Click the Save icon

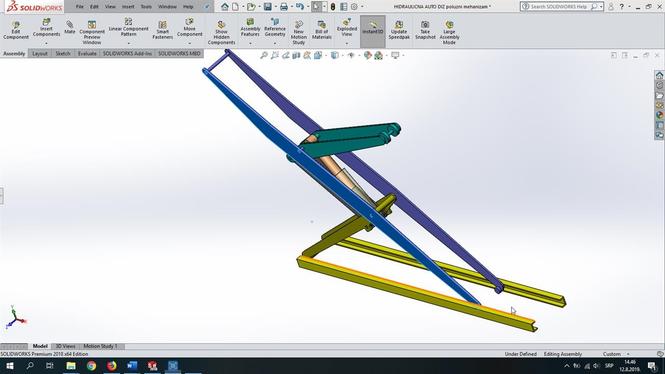click(268, 7)
